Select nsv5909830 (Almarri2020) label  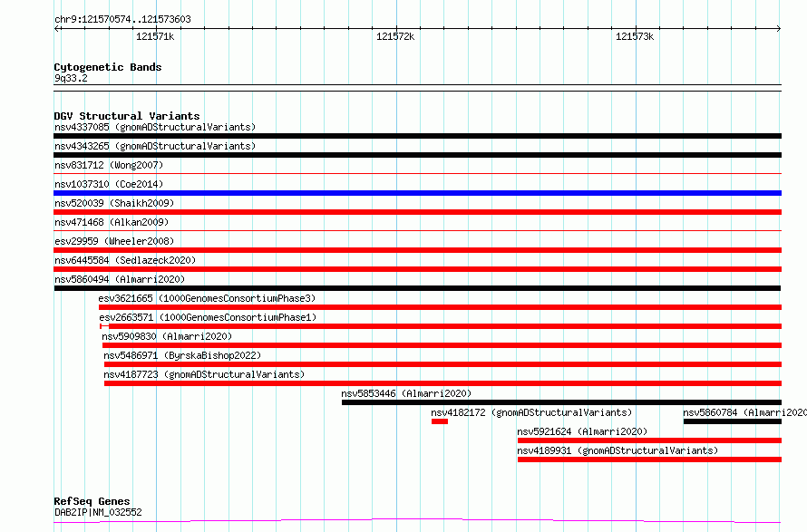(167, 336)
